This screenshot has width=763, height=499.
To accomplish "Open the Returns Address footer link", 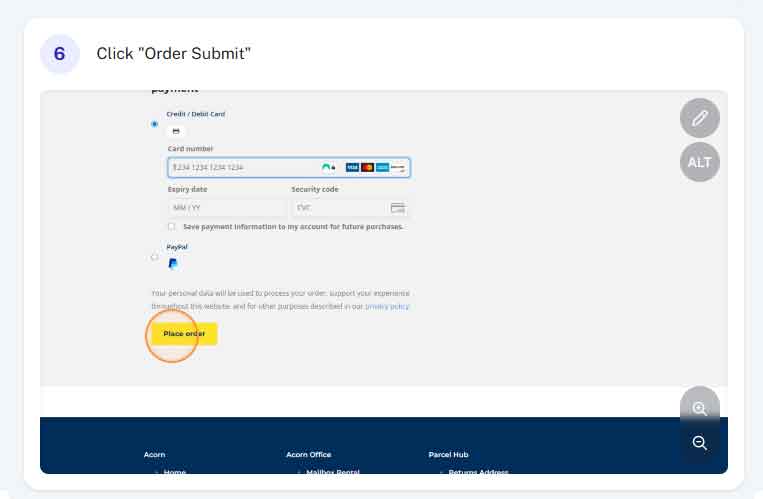I will [478, 472].
